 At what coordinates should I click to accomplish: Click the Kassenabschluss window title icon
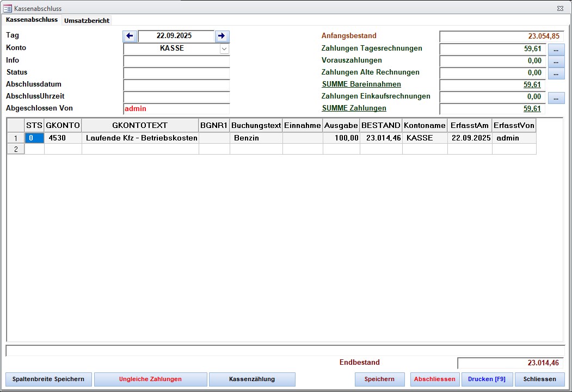(x=8, y=8)
